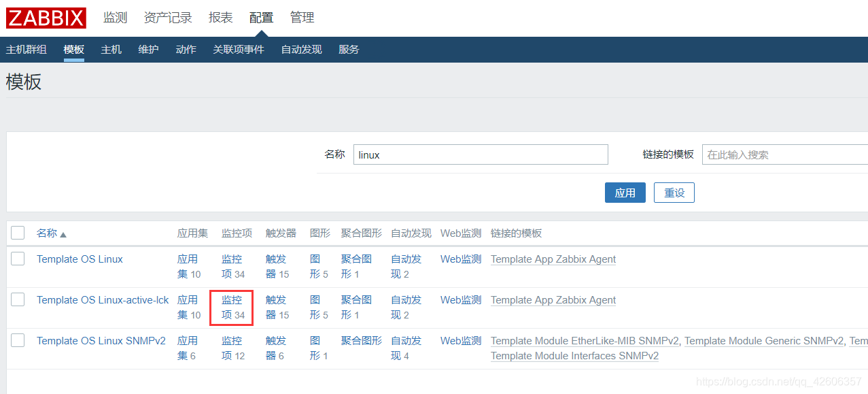Check the Template OS Linux-active-lck row checkbox

pyautogui.click(x=18, y=299)
